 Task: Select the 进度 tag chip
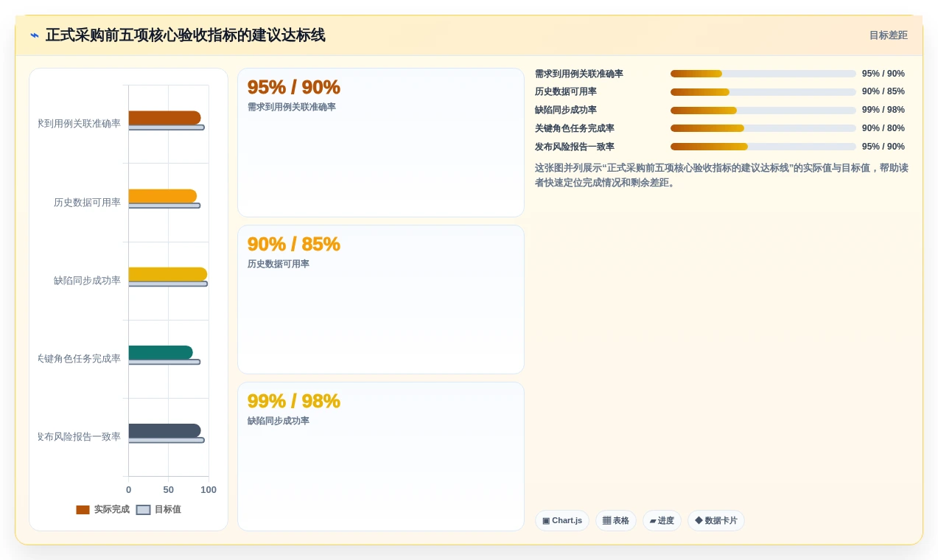click(662, 520)
